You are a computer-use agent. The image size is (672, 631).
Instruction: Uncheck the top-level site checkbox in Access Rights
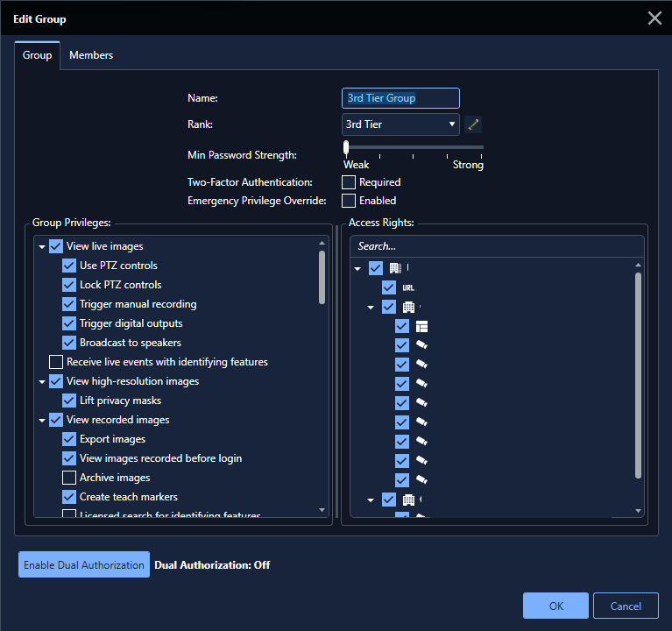376,268
